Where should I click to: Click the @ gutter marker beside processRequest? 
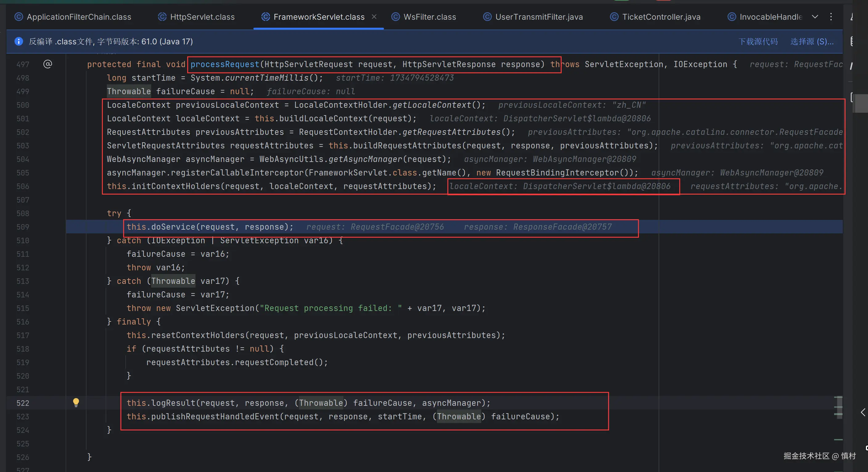[47, 64]
